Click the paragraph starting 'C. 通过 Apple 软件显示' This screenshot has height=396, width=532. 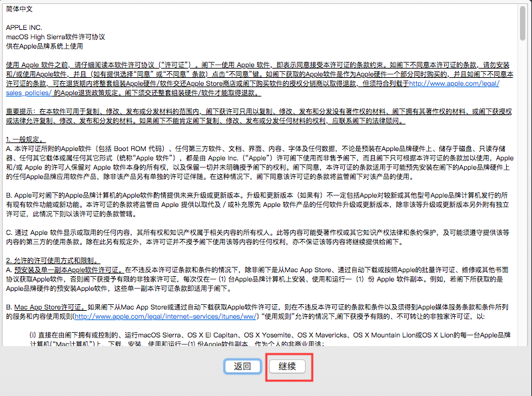click(x=258, y=238)
